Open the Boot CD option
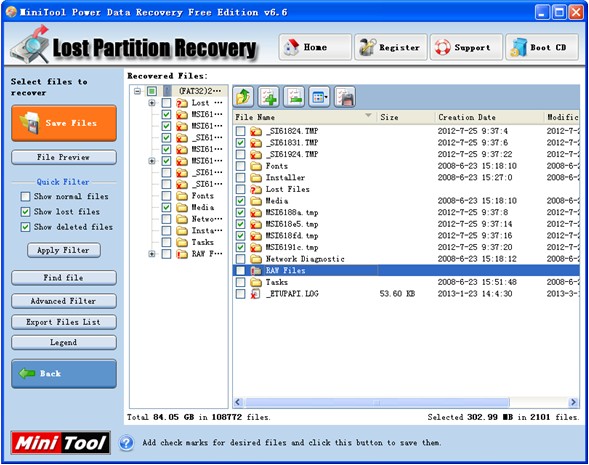 point(542,47)
